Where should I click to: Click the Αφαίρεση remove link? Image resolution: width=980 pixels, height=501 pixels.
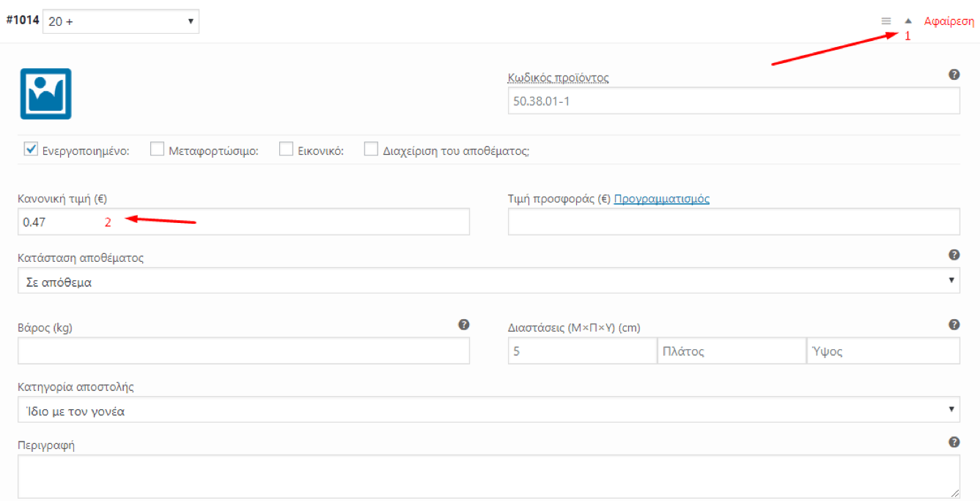pos(948,22)
